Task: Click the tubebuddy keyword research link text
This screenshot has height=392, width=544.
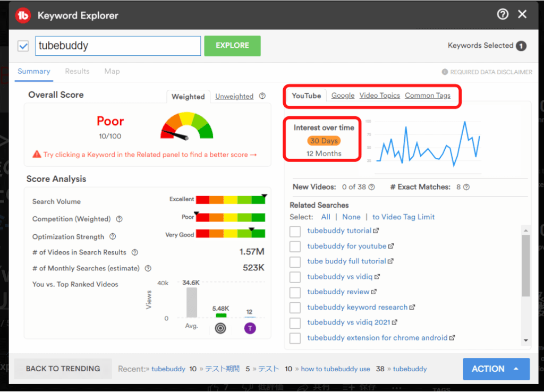Action: 357,307
